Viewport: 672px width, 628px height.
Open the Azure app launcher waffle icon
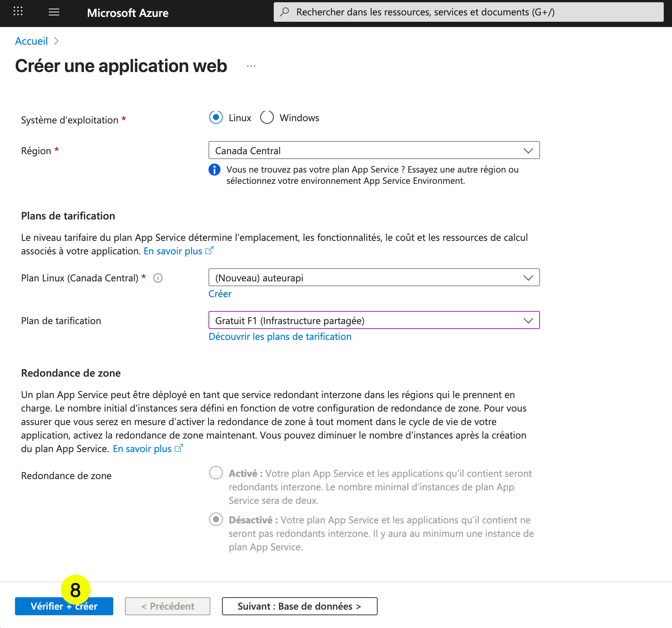pos(18,11)
